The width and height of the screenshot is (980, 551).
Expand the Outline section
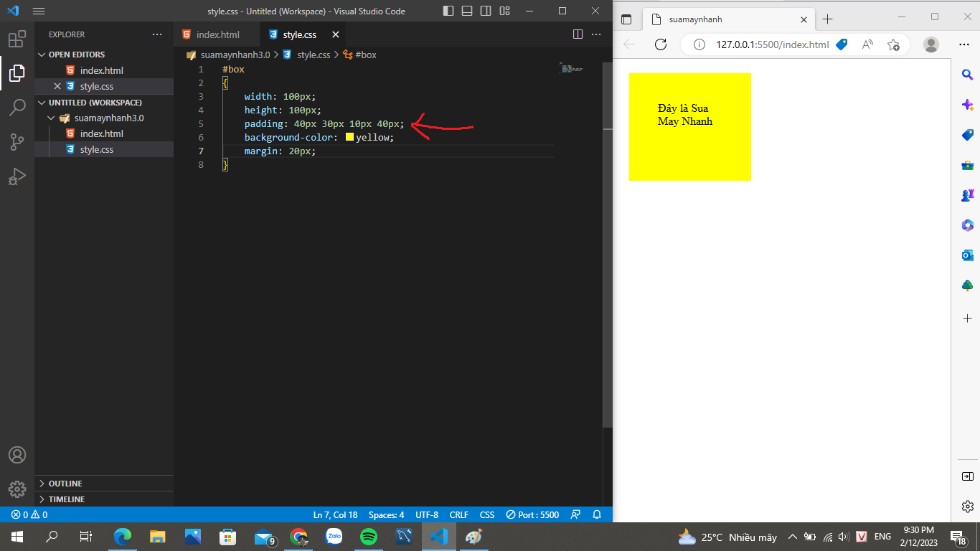tap(104, 484)
